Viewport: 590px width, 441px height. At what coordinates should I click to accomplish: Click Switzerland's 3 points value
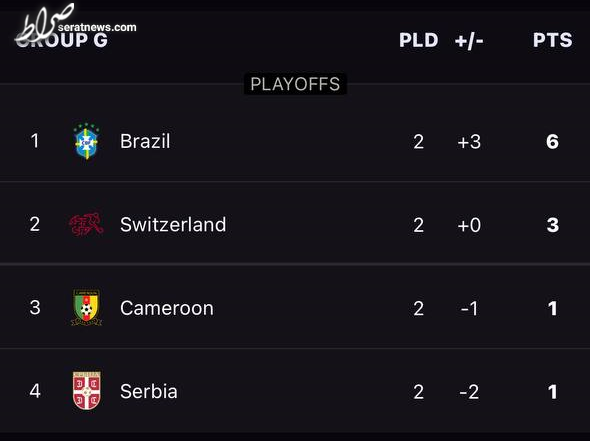[552, 225]
